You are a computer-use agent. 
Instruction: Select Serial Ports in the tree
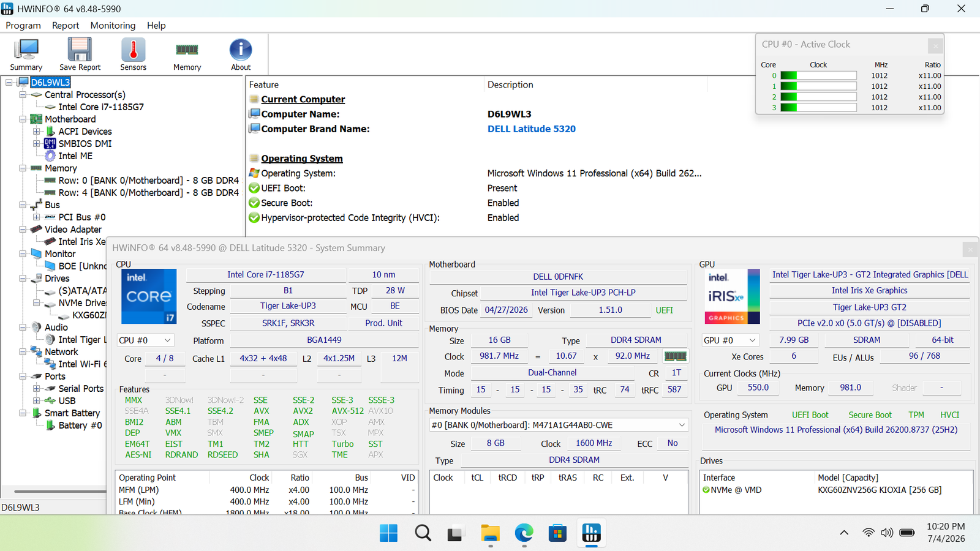click(81, 389)
